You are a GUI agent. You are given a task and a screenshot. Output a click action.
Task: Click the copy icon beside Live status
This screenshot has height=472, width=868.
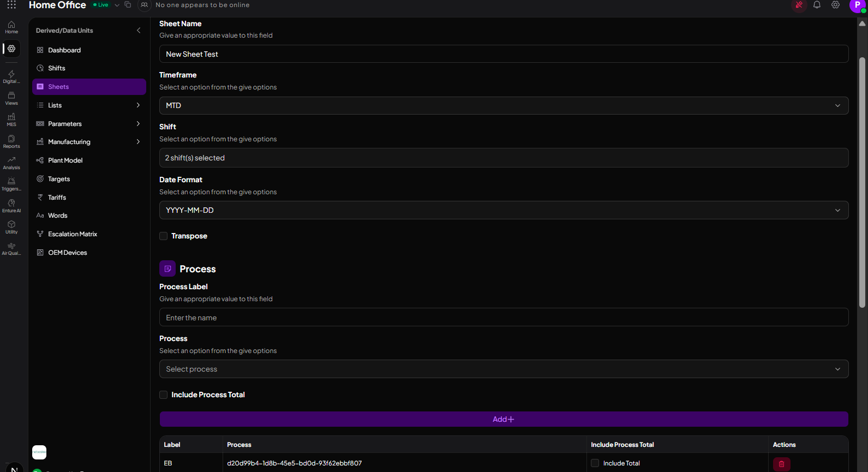[128, 5]
